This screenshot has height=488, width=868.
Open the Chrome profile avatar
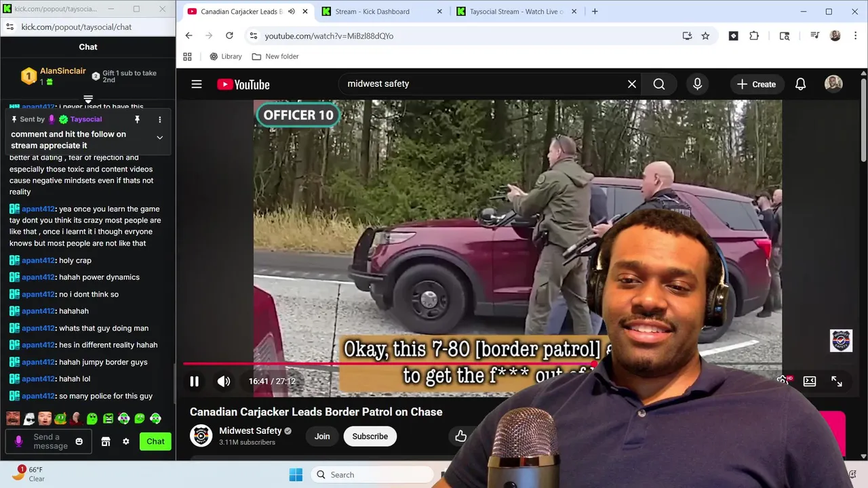coord(835,36)
